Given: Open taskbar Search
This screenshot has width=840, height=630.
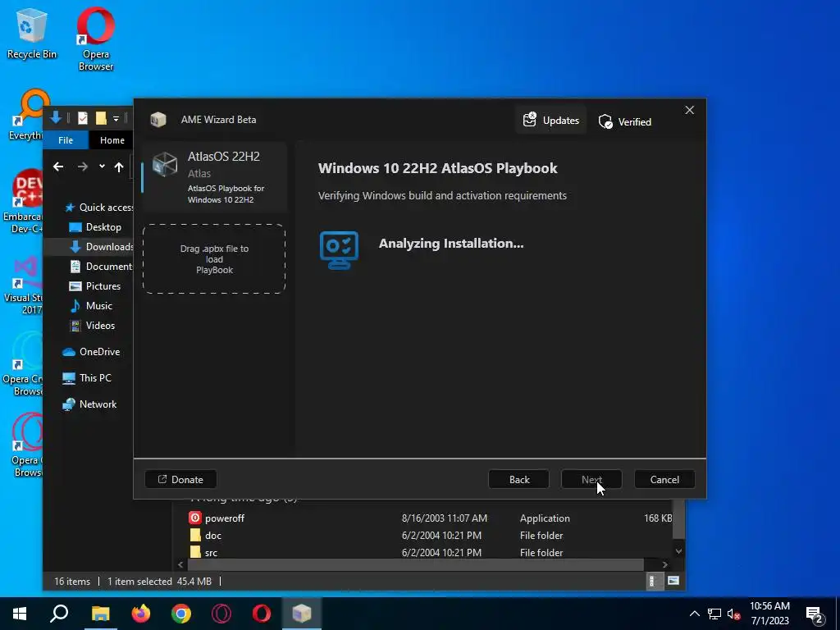Looking at the screenshot, I should [x=59, y=614].
